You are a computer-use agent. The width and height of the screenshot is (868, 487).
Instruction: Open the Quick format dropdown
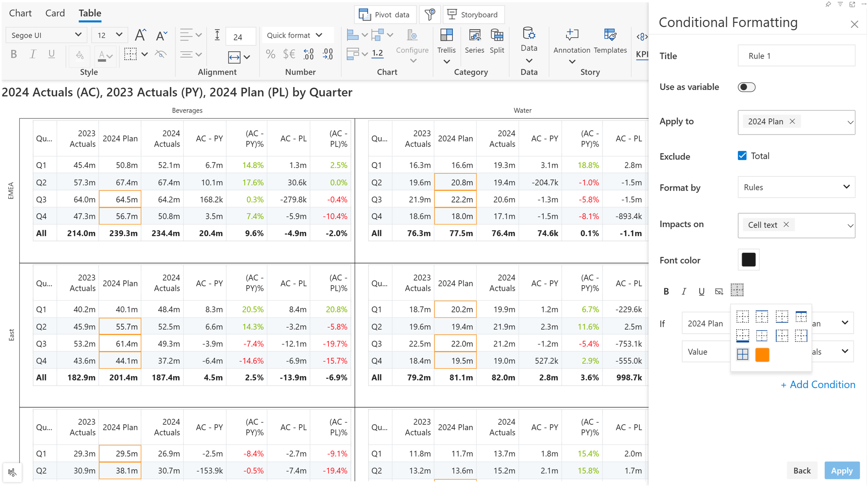tap(295, 35)
